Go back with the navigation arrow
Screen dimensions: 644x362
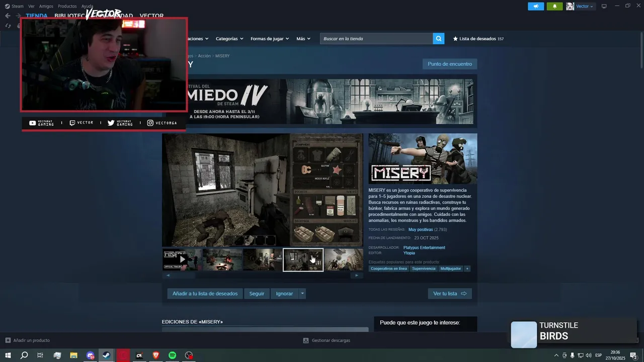click(8, 16)
